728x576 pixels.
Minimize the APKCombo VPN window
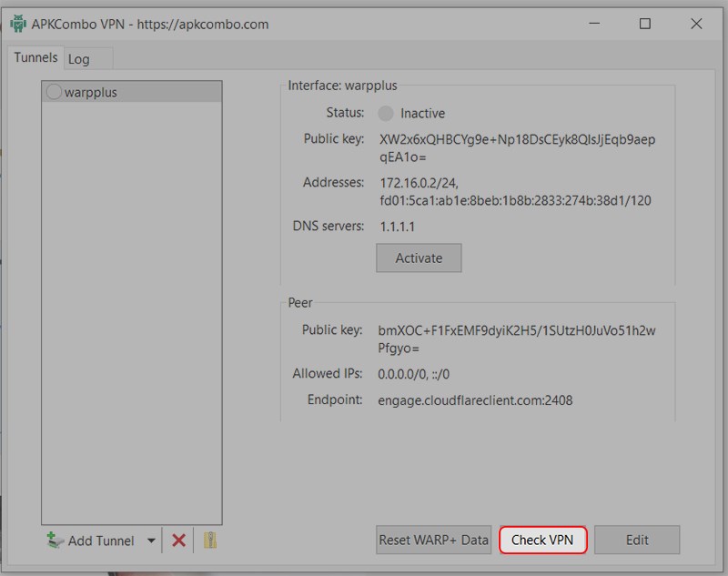pyautogui.click(x=593, y=25)
